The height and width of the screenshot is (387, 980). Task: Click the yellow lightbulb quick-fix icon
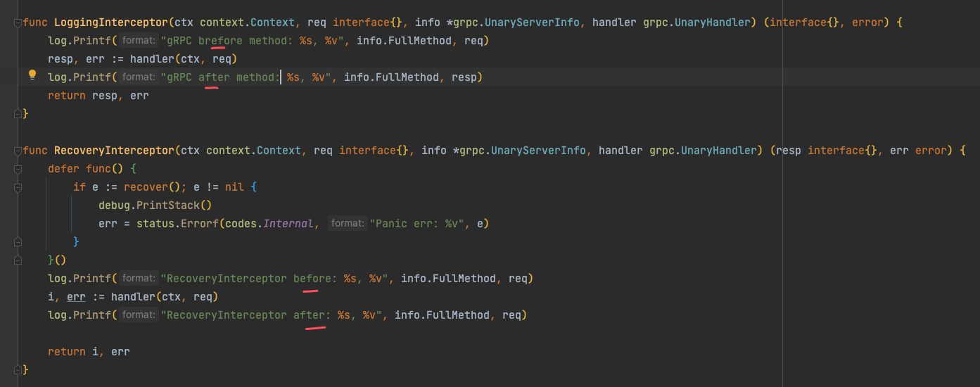coord(32,75)
